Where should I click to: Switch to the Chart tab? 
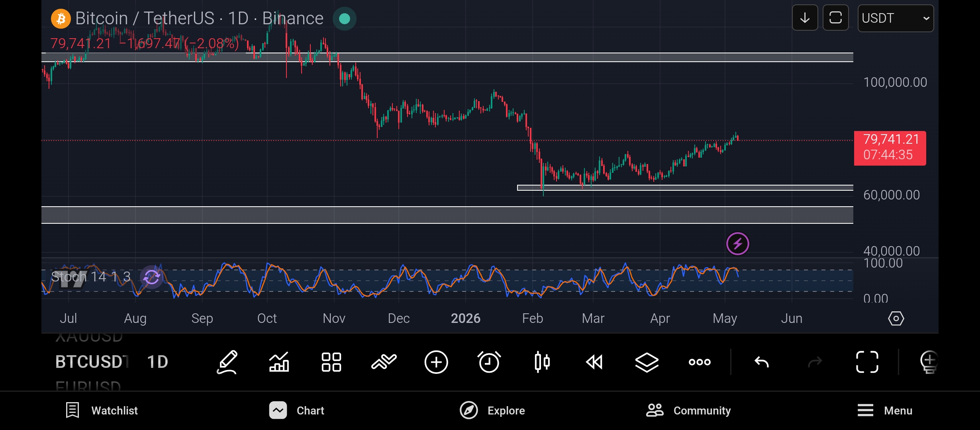pyautogui.click(x=296, y=410)
